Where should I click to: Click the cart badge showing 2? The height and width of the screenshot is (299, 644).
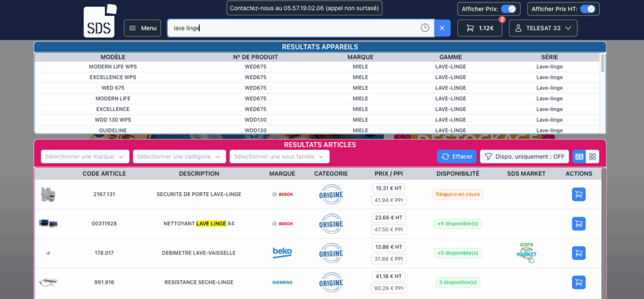click(x=502, y=19)
